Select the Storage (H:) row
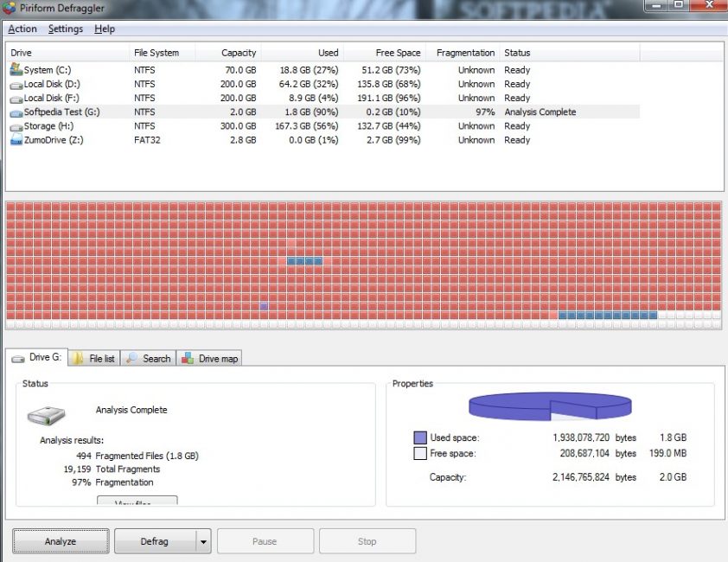The width and height of the screenshot is (728, 562). [323, 126]
